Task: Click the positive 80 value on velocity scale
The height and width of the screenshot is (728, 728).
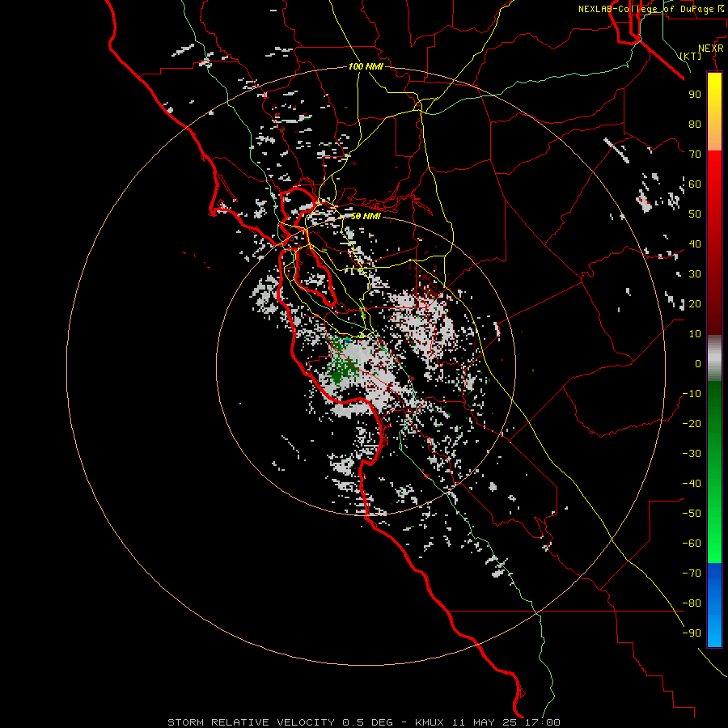Action: coord(695,124)
